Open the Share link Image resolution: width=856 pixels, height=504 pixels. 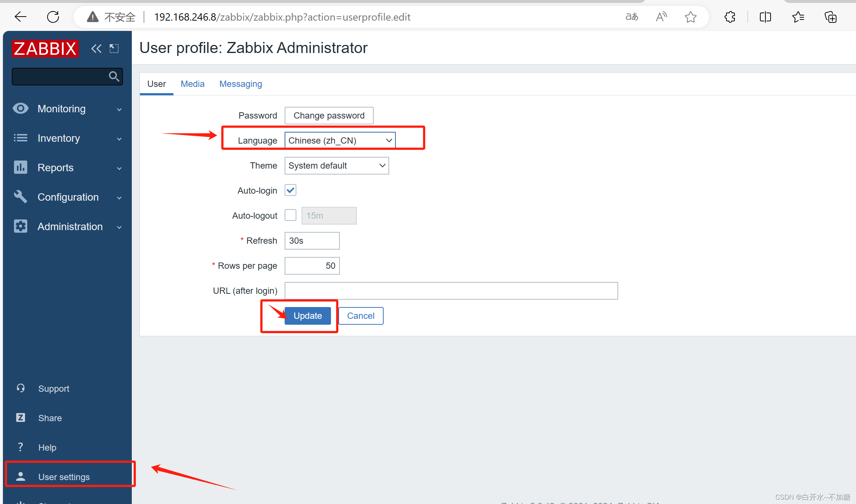[x=50, y=418]
